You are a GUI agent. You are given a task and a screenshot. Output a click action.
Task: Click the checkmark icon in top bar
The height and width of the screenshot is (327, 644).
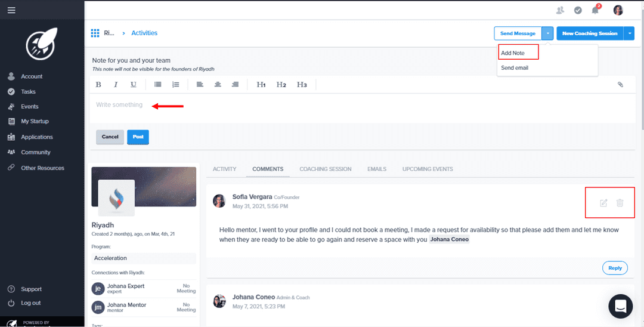[578, 10]
